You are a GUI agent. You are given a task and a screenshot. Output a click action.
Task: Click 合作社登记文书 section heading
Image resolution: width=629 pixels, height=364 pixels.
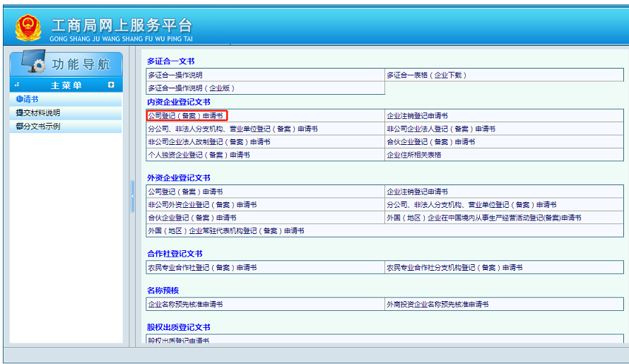pos(175,254)
